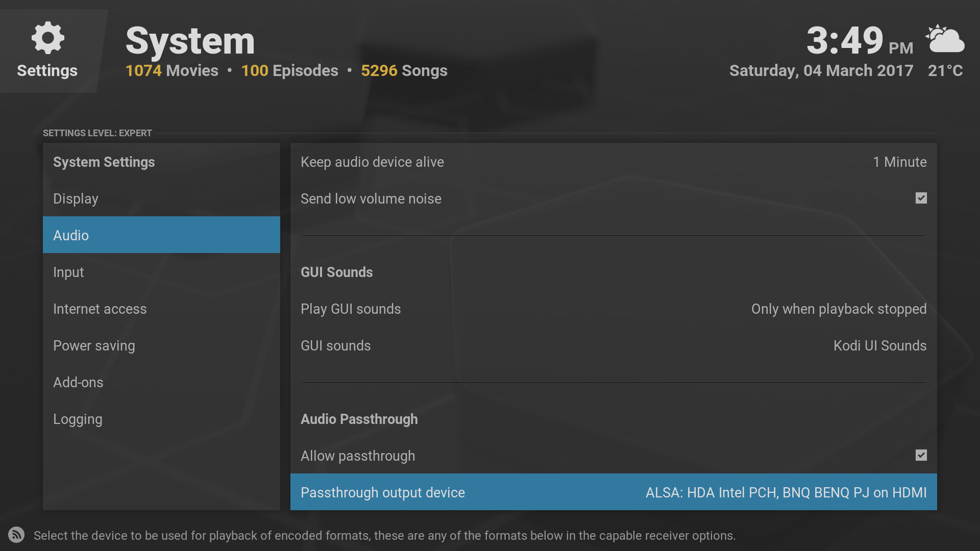Click the Settings gear icon

point(47,38)
